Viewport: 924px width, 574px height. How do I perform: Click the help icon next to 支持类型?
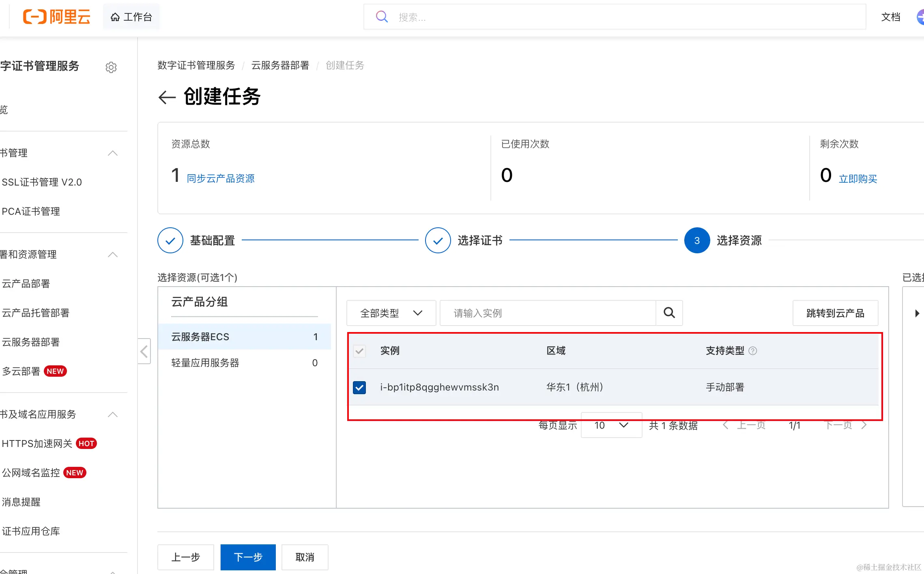tap(753, 351)
